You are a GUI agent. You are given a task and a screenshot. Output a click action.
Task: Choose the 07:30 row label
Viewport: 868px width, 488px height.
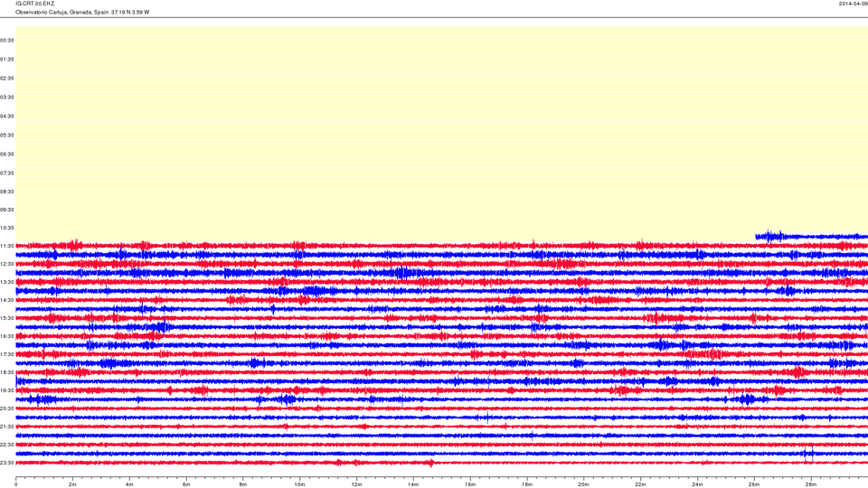click(x=7, y=174)
